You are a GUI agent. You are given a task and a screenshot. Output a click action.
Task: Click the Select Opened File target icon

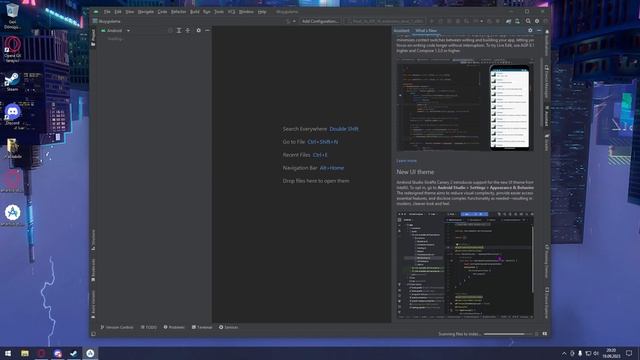pos(170,31)
